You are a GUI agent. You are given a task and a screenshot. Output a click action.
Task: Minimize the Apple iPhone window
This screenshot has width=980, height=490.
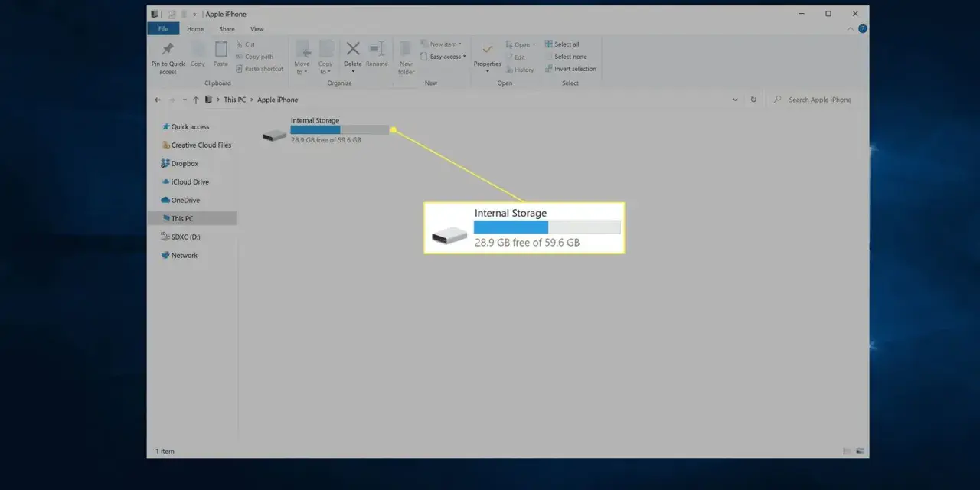[x=800, y=14]
